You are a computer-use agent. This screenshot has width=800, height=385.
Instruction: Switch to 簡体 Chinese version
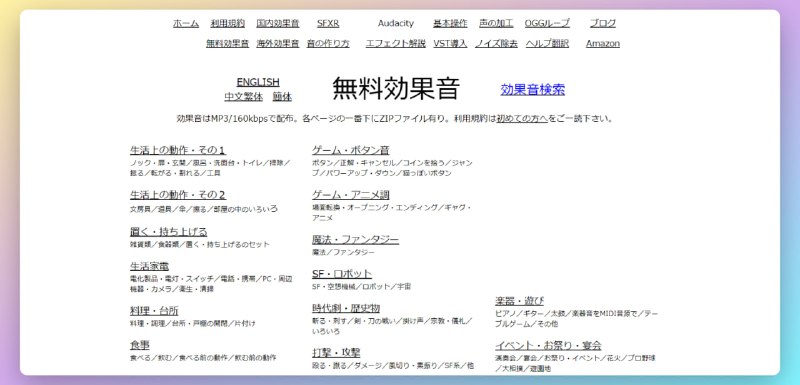(282, 96)
